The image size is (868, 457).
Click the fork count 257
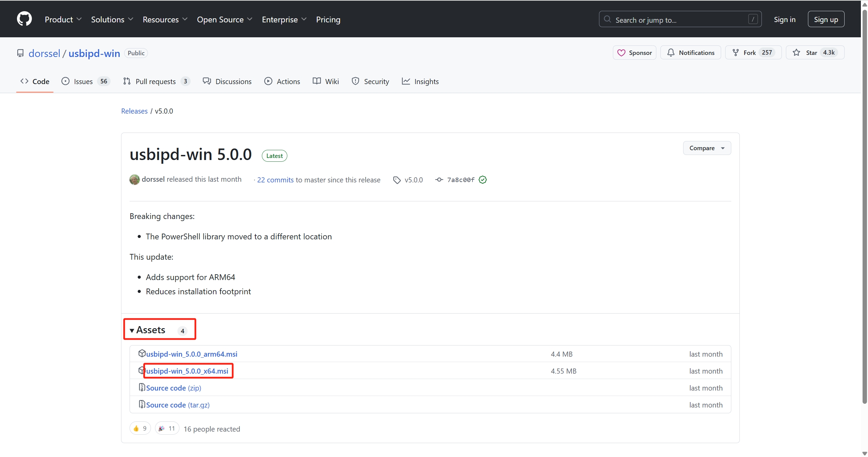coord(767,53)
